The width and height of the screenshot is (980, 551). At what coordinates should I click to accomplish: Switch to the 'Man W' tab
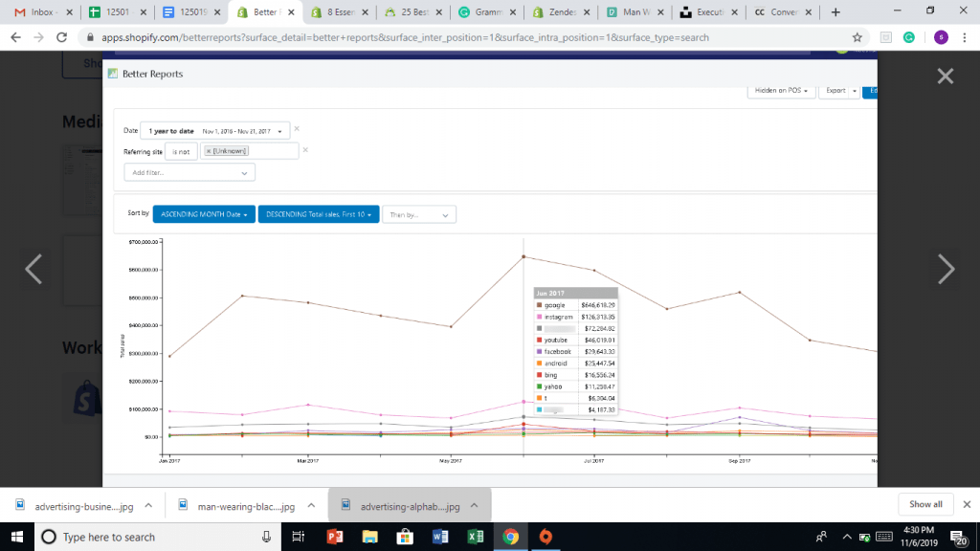click(x=635, y=11)
